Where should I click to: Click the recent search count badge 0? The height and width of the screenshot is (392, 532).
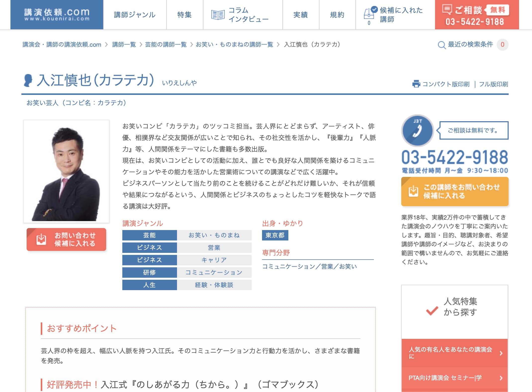(502, 45)
